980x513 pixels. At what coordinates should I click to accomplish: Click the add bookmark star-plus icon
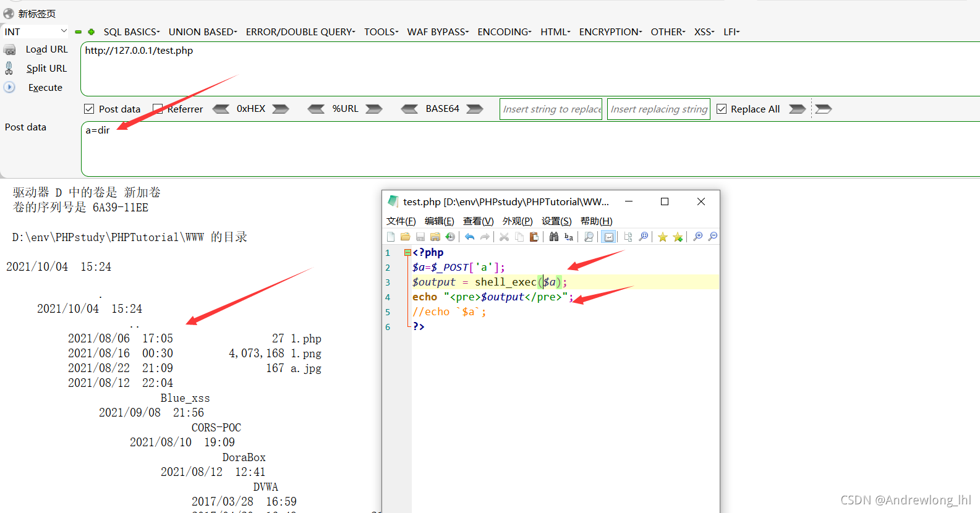[x=678, y=237]
